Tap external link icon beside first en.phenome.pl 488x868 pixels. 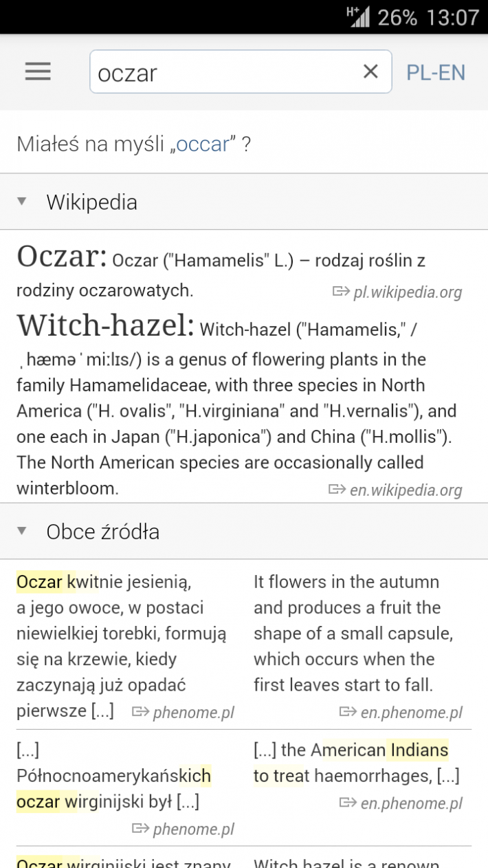pyautogui.click(x=348, y=711)
